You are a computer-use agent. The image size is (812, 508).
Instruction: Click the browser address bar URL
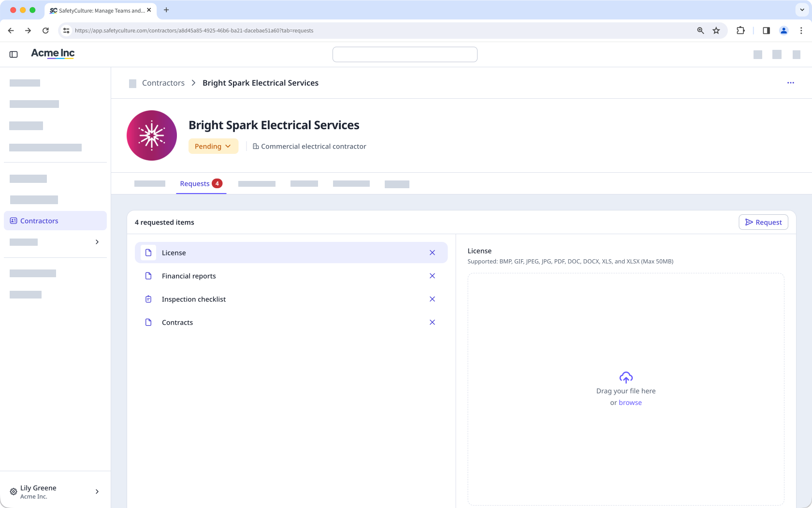194,30
